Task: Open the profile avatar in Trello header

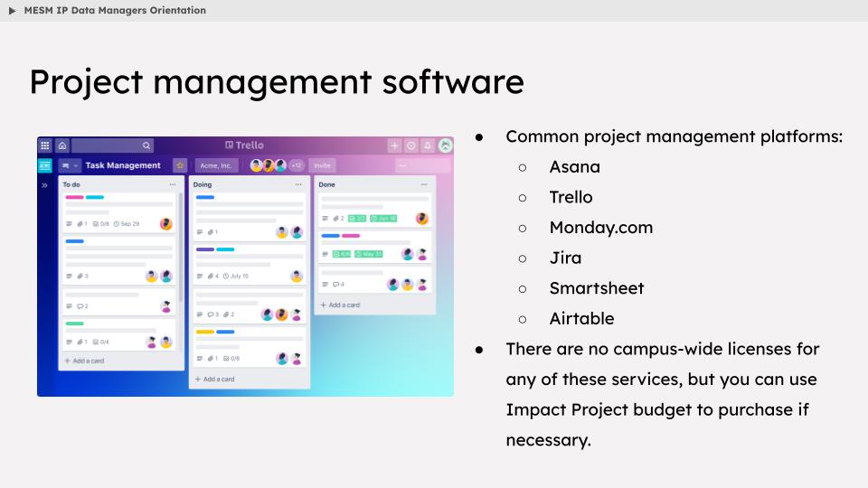Action: pos(445,145)
